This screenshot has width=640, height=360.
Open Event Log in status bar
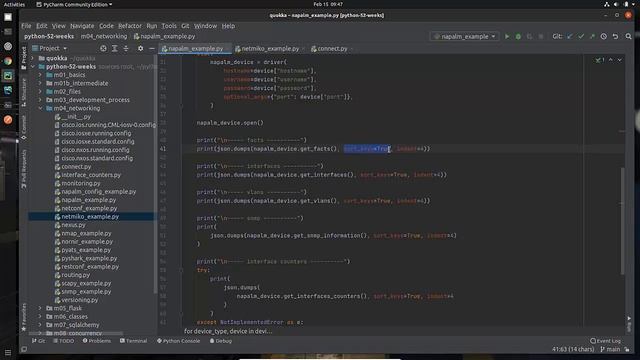pos(605,341)
